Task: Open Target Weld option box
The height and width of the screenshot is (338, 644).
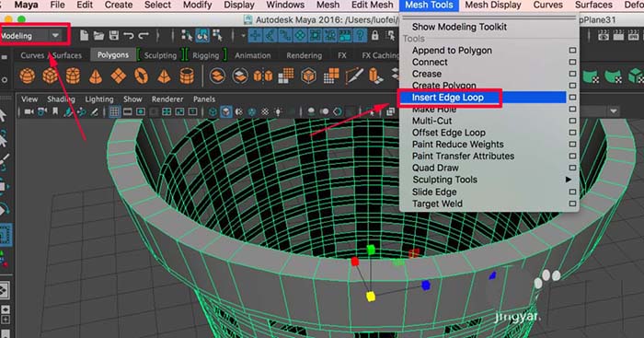Action: click(572, 204)
